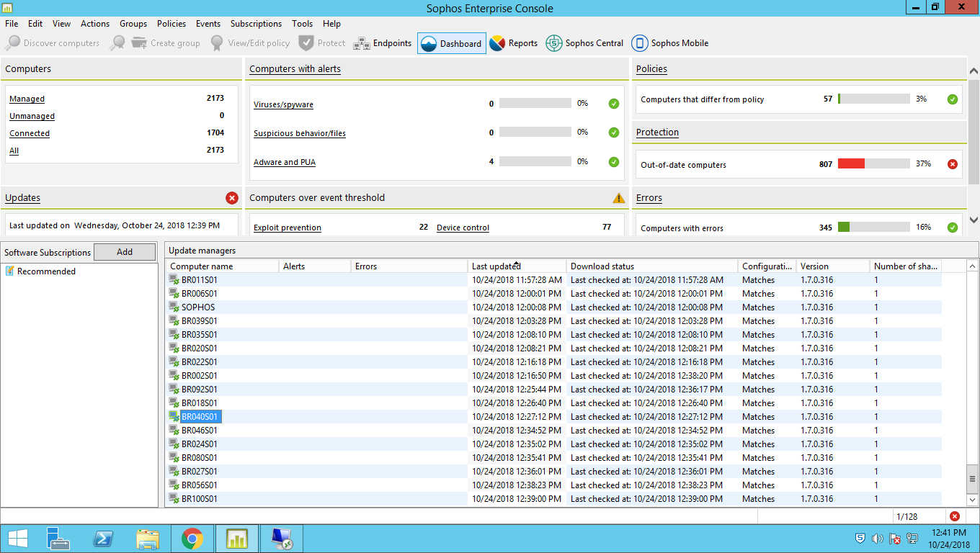This screenshot has width=980, height=553.
Task: Open Sophos Mobile from toolbar
Action: [x=670, y=43]
